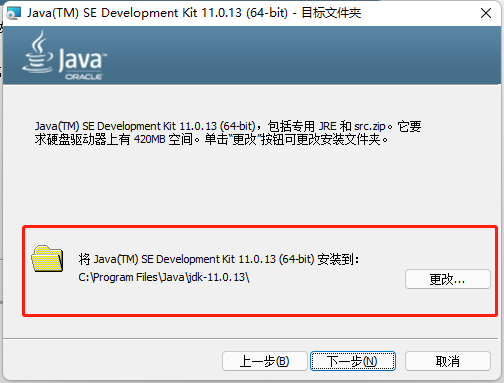Image resolution: width=504 pixels, height=383 pixels.
Task: Click the installer icon in title bar
Action: coord(13,13)
